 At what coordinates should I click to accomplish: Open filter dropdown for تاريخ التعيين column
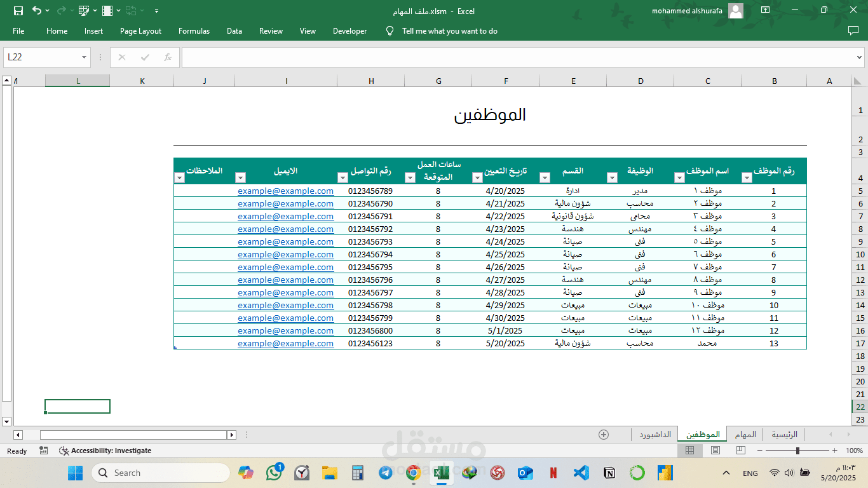pos(477,178)
